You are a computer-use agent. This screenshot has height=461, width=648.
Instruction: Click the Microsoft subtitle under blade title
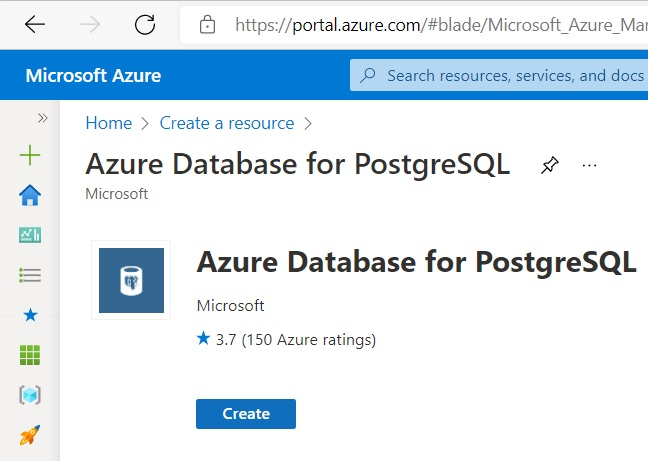point(117,194)
